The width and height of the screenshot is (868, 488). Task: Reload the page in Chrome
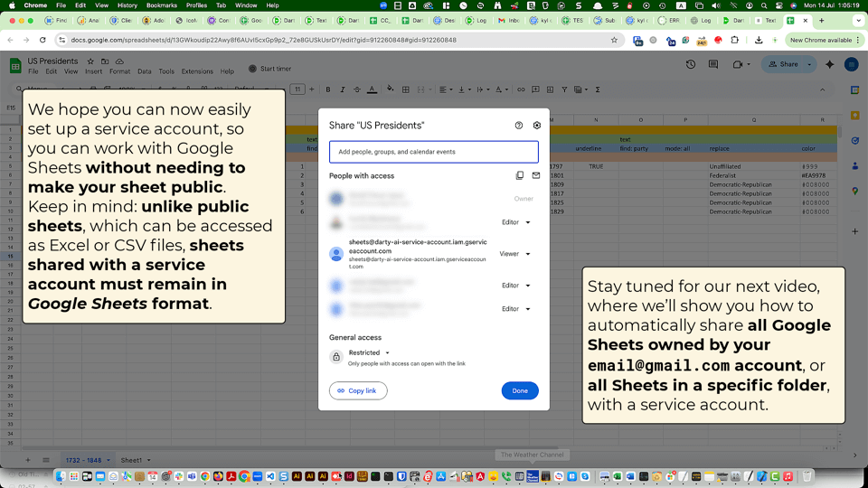[x=42, y=40]
